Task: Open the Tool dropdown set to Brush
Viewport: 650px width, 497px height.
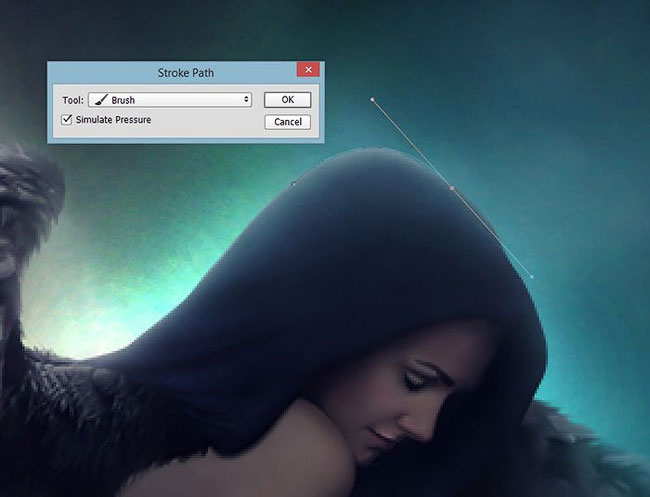Action: pyautogui.click(x=170, y=100)
